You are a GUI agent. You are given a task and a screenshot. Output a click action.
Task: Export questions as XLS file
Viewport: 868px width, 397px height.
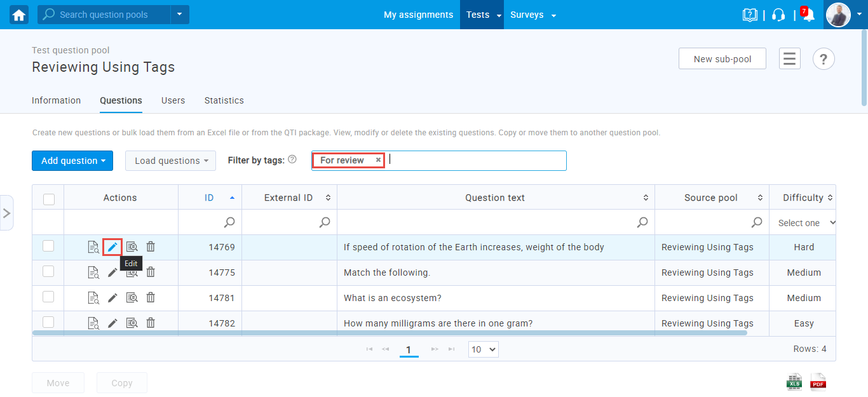point(794,382)
